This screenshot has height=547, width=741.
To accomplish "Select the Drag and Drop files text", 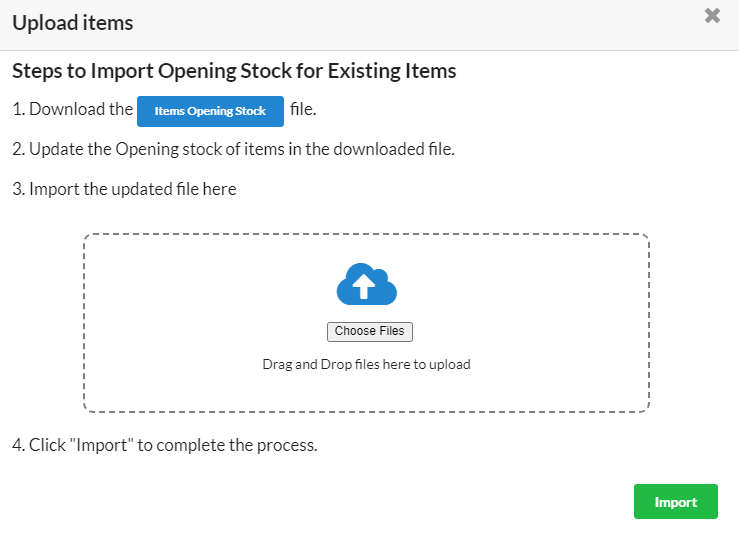I will pos(366,365).
